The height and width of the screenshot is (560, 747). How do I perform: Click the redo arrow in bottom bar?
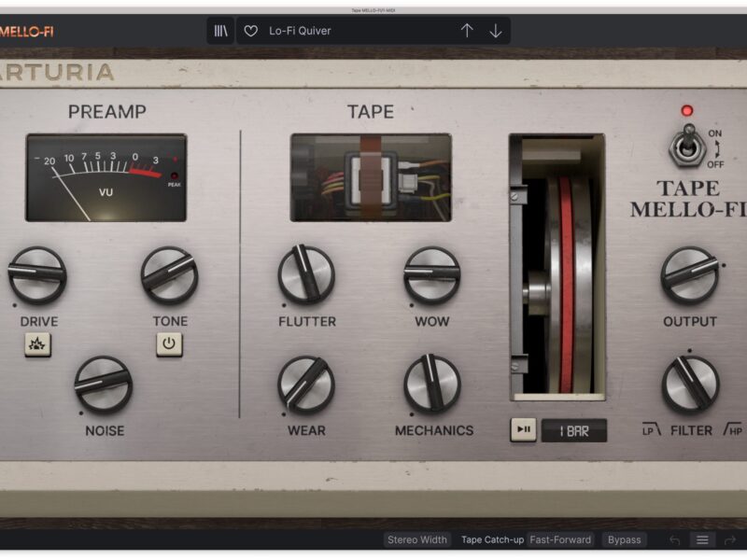[729, 539]
